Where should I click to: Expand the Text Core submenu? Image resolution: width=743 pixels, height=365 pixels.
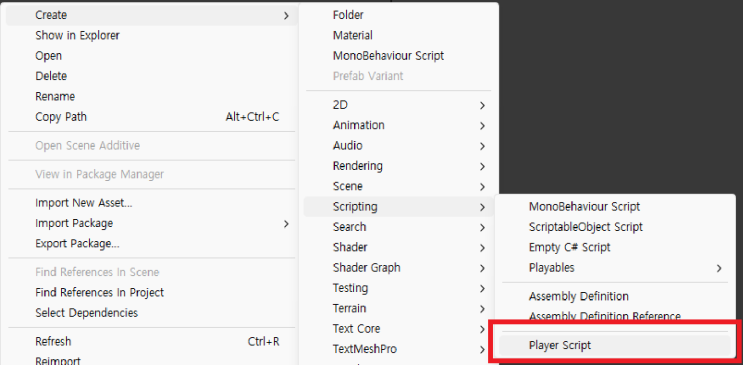(398, 329)
